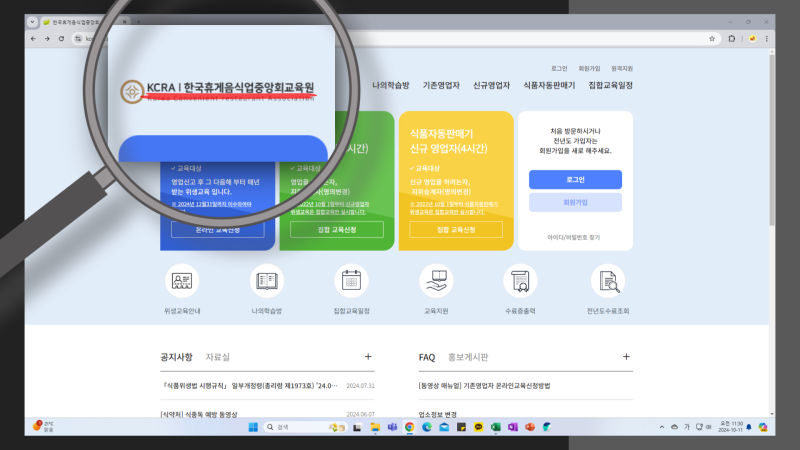Click top 원격지원 link
The width and height of the screenshot is (800, 450).
point(622,68)
